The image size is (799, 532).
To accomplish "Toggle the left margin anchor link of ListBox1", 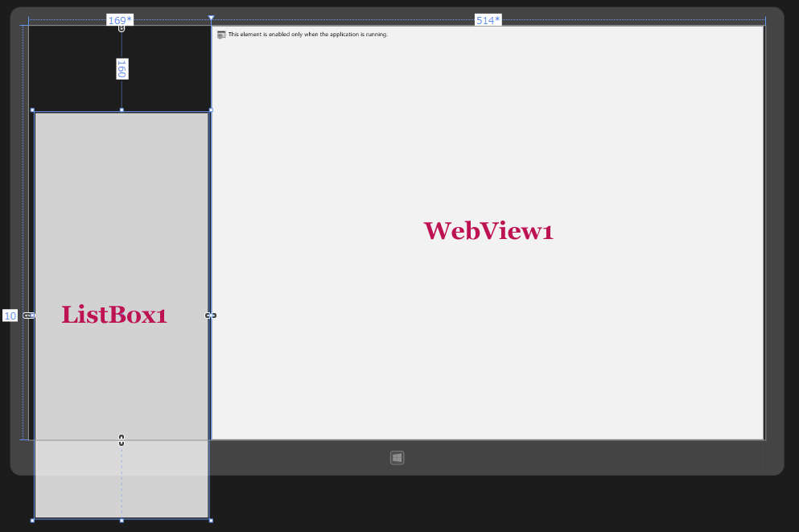I will tap(28, 315).
